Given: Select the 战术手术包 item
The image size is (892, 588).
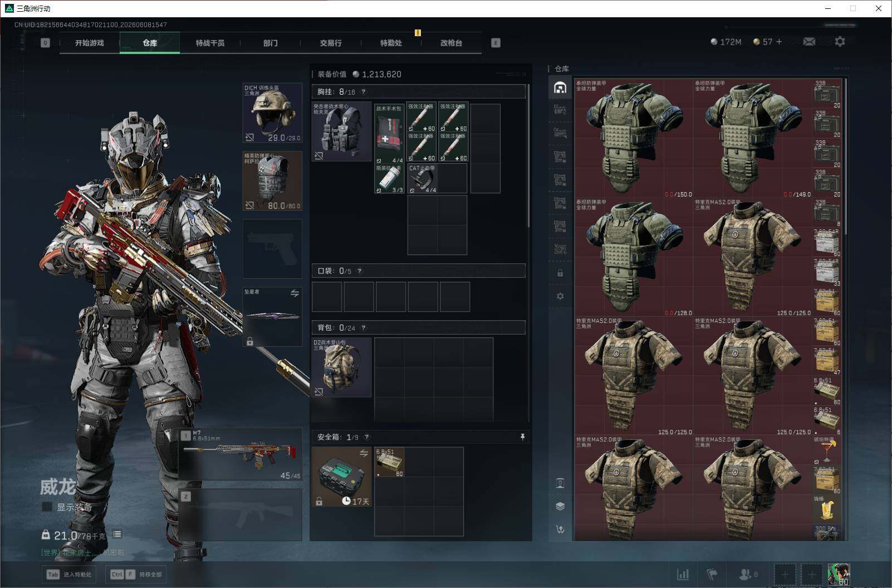Looking at the screenshot, I should click(389, 134).
